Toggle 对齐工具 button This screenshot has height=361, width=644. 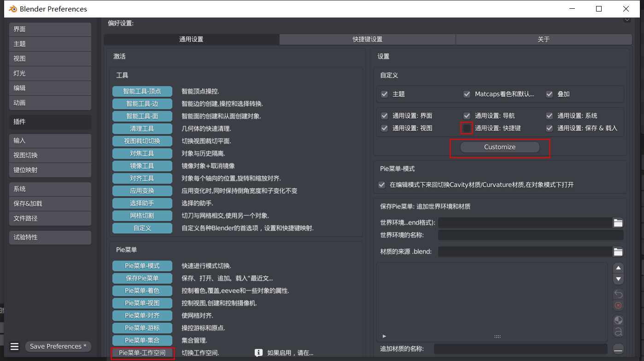[142, 178]
